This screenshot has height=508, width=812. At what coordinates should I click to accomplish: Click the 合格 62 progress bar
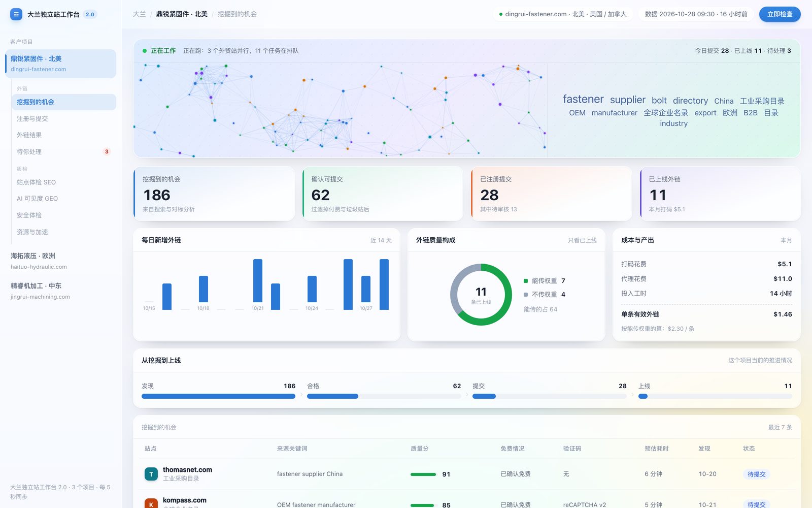point(384,396)
